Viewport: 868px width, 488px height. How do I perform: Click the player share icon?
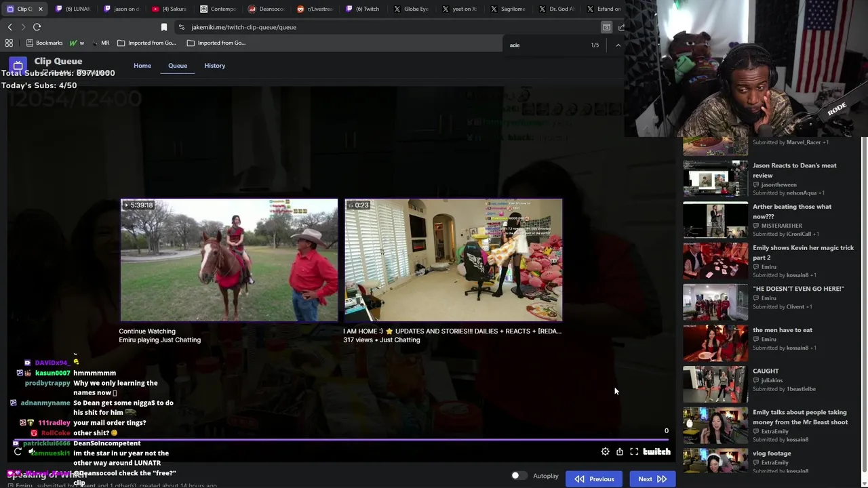pos(619,451)
